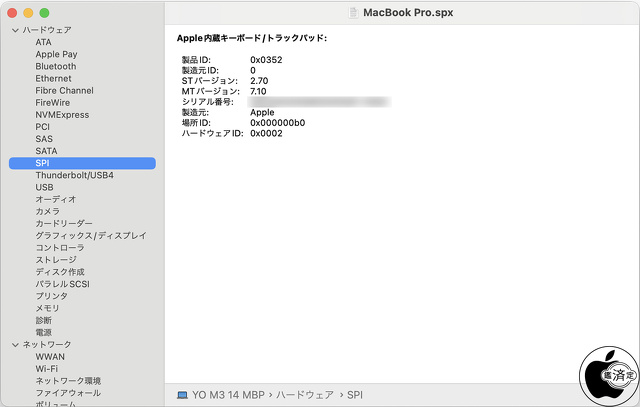Select WWAN under ネットワーク
Viewport: 640px width, 407px height.
click(50, 357)
